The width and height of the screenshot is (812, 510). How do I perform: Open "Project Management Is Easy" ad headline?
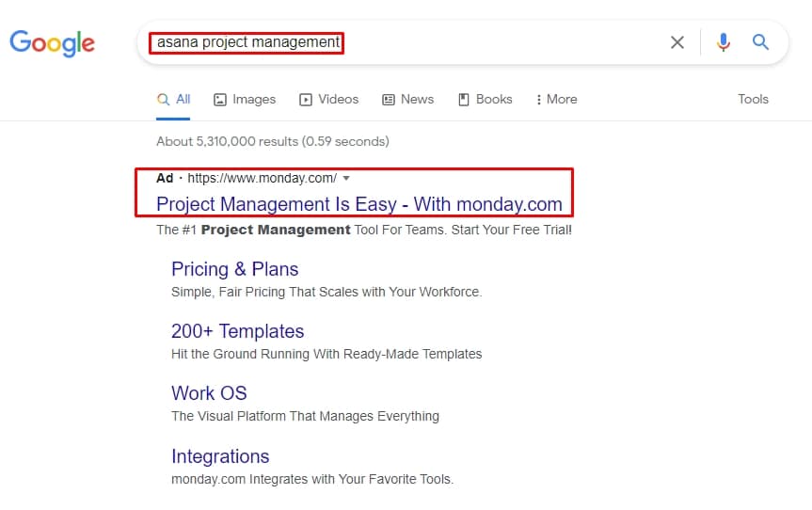(358, 204)
